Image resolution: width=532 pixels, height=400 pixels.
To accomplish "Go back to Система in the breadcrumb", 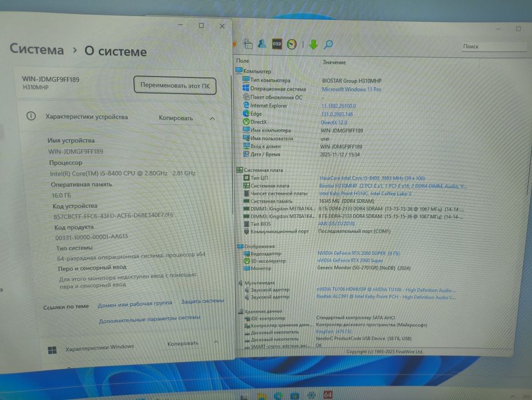I will tap(37, 49).
